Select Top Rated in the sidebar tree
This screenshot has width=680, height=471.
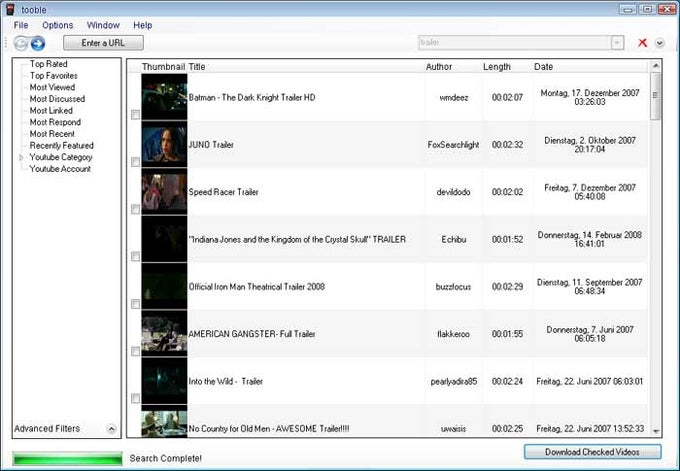pyautogui.click(x=49, y=64)
